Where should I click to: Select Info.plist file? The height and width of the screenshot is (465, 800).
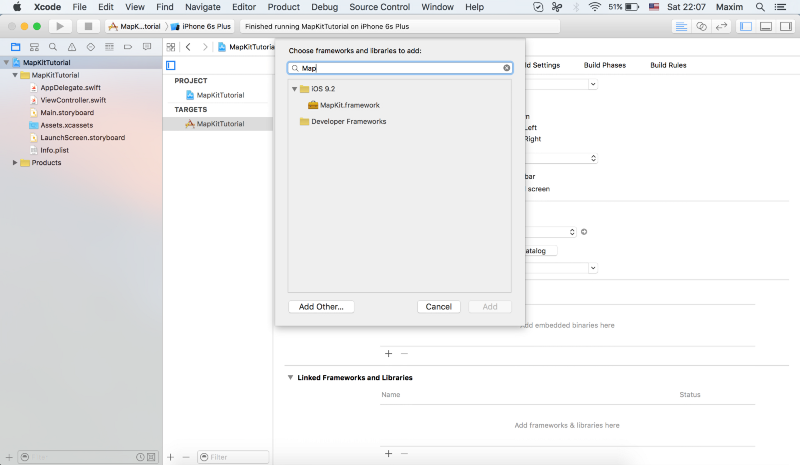click(54, 150)
